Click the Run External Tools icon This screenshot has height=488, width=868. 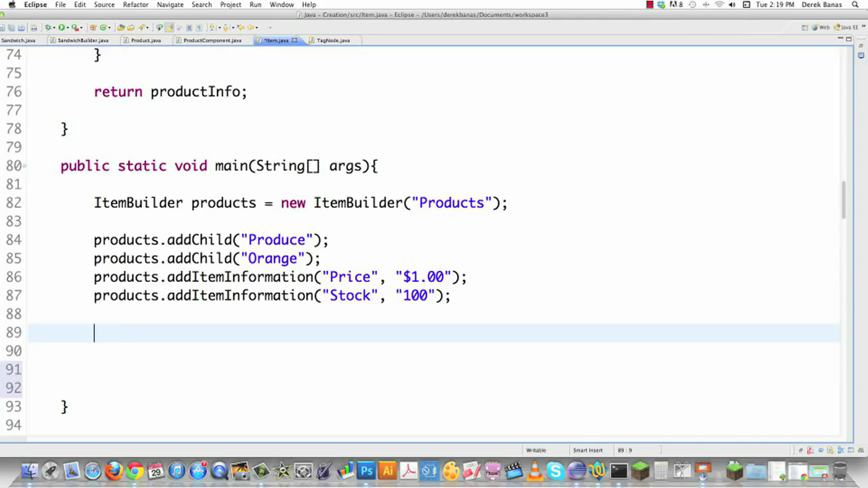[x=75, y=27]
